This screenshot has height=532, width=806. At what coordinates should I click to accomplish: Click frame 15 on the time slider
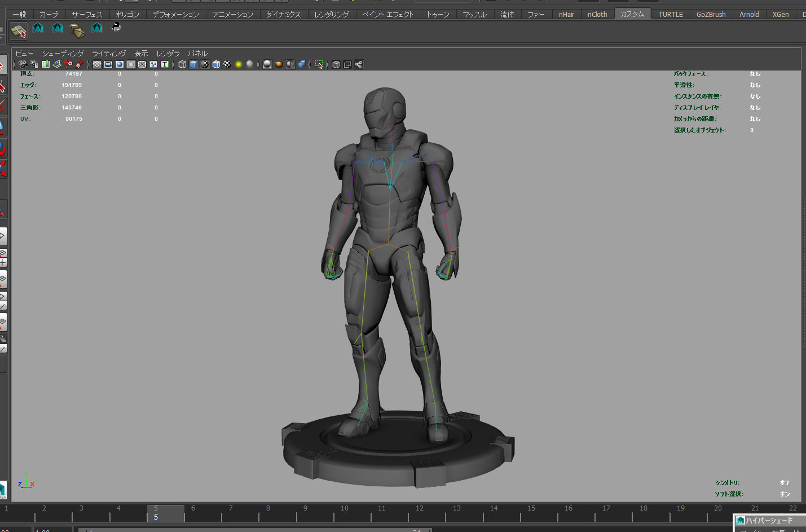531,508
